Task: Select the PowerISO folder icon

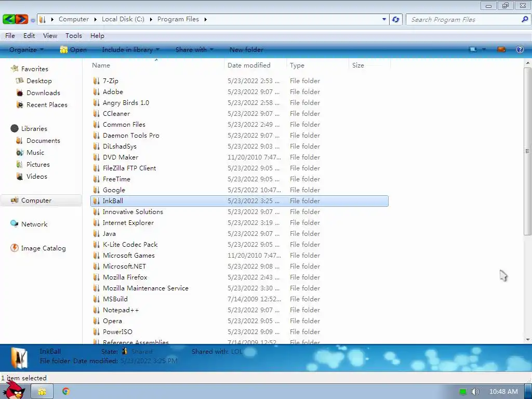Action: coord(96,331)
